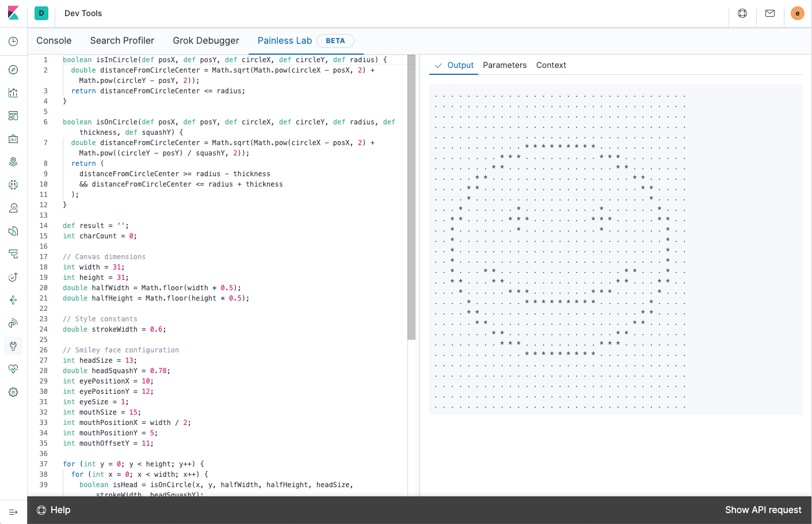
Task: Open the newsfeed mail icon in header
Action: coord(770,13)
